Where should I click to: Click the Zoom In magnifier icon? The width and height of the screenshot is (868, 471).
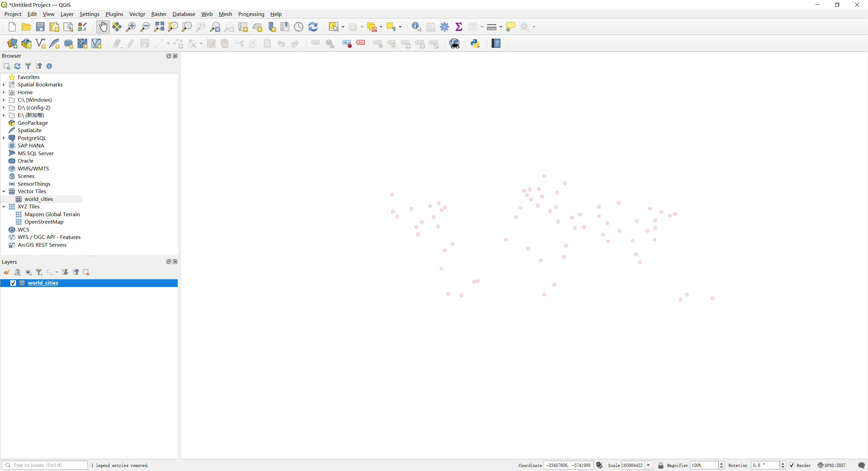[131, 27]
